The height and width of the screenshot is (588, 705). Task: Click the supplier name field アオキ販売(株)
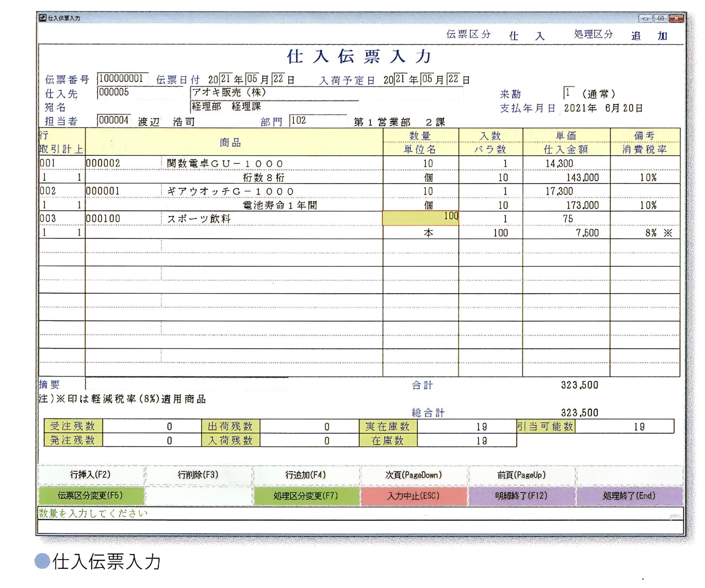pyautogui.click(x=326, y=92)
